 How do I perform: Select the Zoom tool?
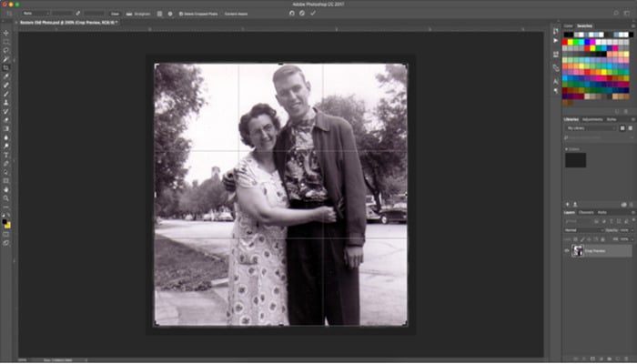6,198
